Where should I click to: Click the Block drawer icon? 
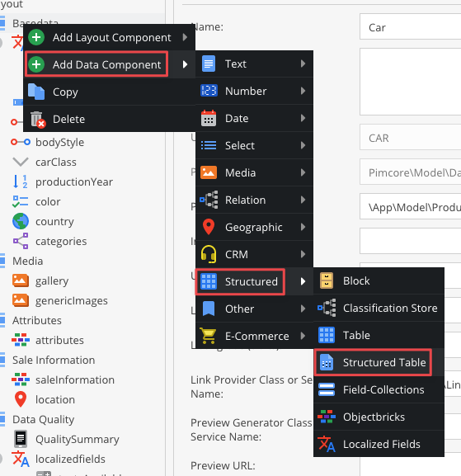point(327,280)
